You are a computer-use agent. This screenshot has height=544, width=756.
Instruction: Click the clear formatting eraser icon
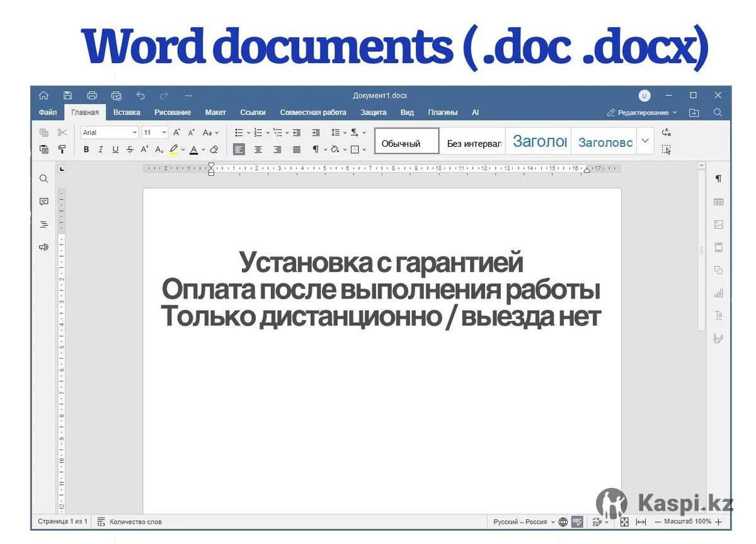click(214, 149)
